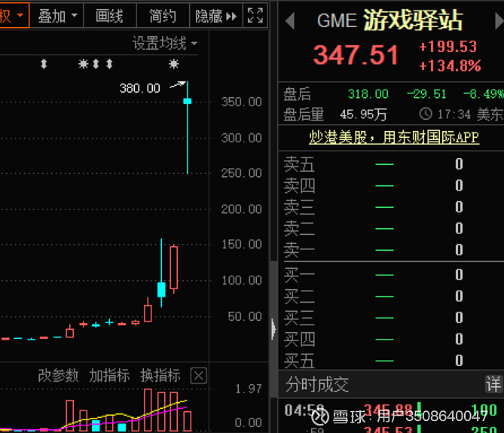504x433 pixels.
Task: Open 详 details for 分时成交
Action: [493, 384]
